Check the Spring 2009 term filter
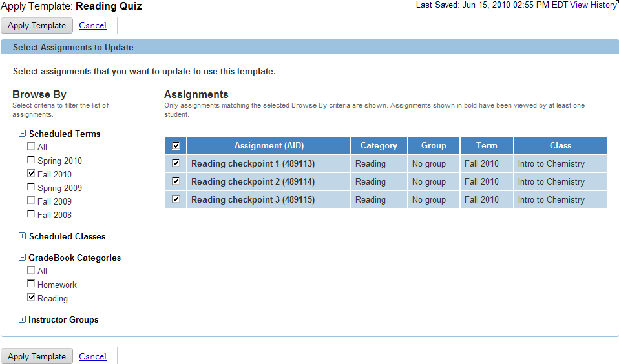This screenshot has width=619, height=364. pos(31,187)
